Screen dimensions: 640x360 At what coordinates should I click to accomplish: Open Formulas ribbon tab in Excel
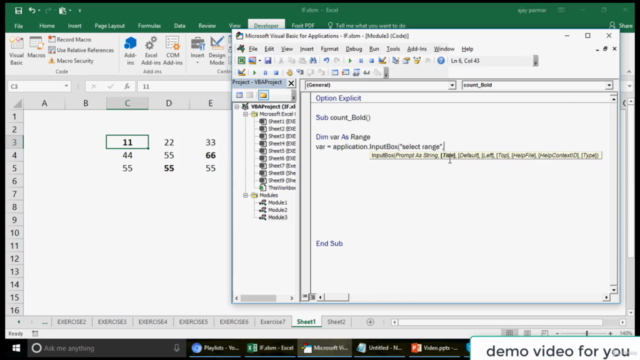(149, 26)
